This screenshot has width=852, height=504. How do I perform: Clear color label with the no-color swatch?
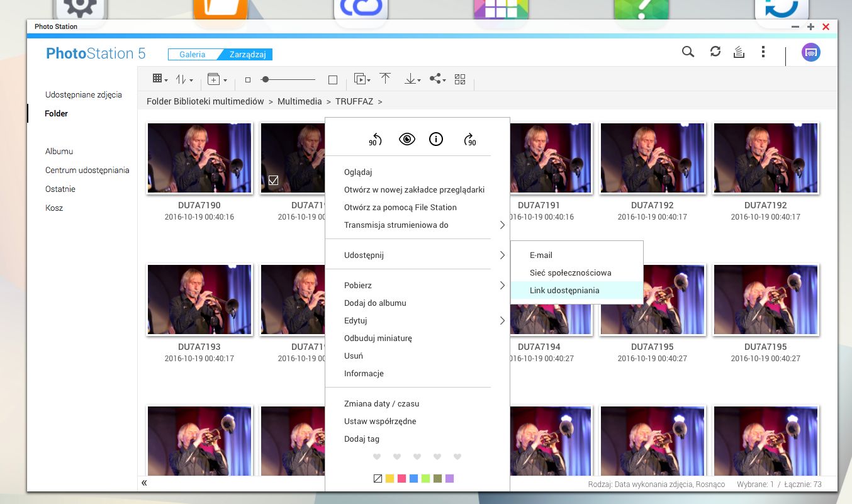378,478
